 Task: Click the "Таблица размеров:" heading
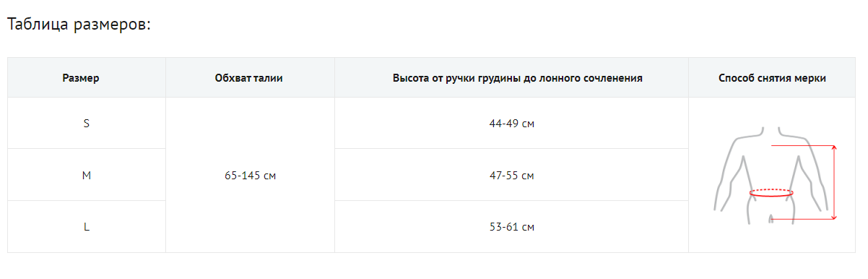pyautogui.click(x=79, y=24)
